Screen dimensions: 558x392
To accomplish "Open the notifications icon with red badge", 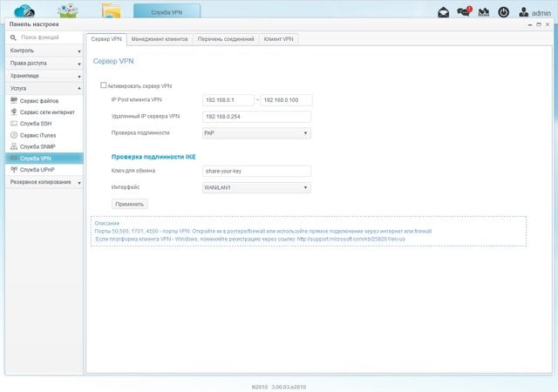I will 464,11.
